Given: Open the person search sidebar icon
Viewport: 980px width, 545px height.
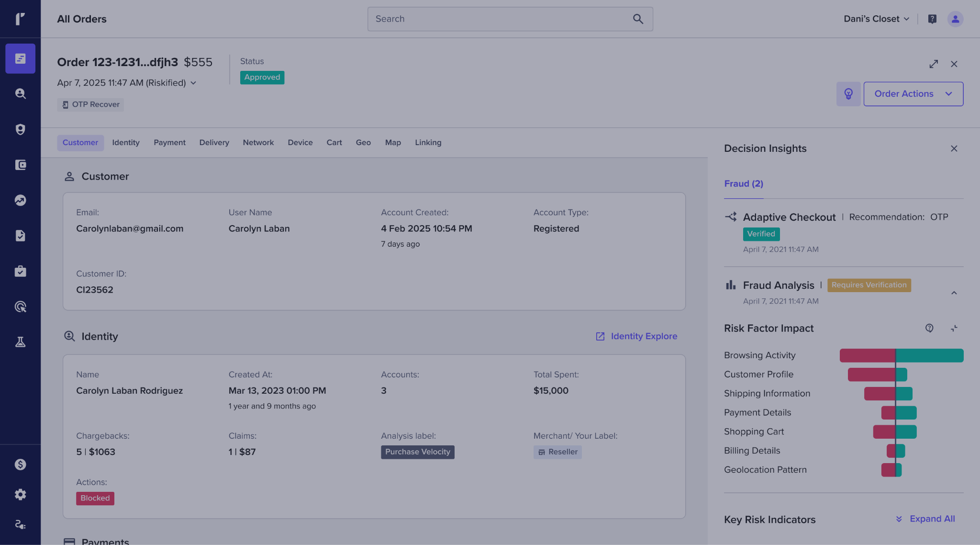Looking at the screenshot, I should 20,94.
